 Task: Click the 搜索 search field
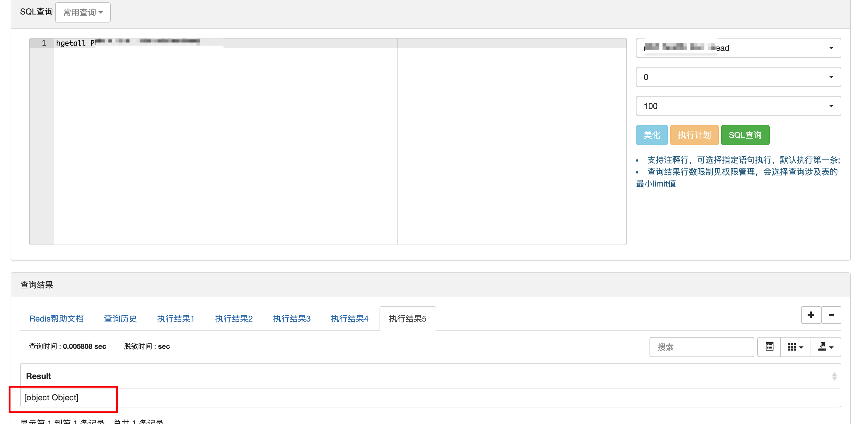tap(702, 347)
